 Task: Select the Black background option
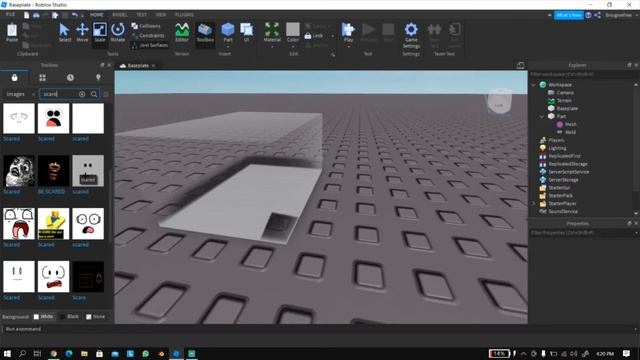(x=69, y=316)
